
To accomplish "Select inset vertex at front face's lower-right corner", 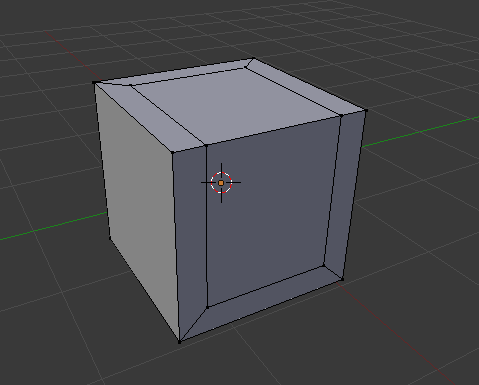I will 323,265.
